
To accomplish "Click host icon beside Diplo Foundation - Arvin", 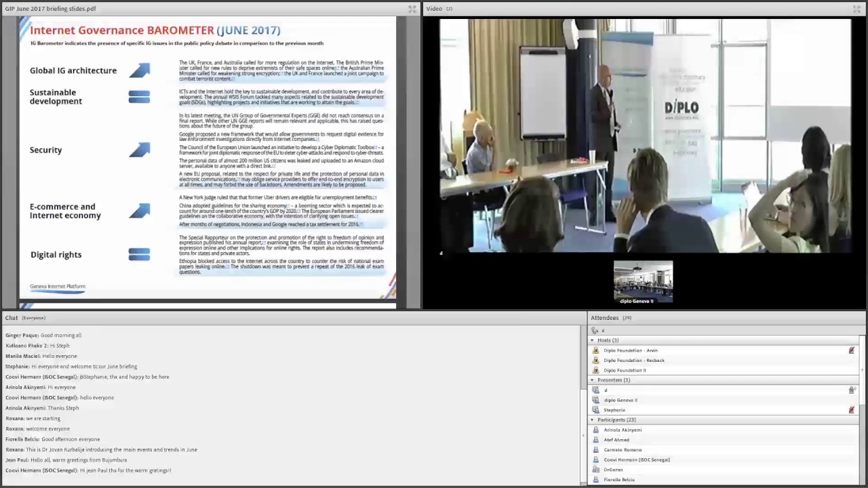I will pos(596,350).
